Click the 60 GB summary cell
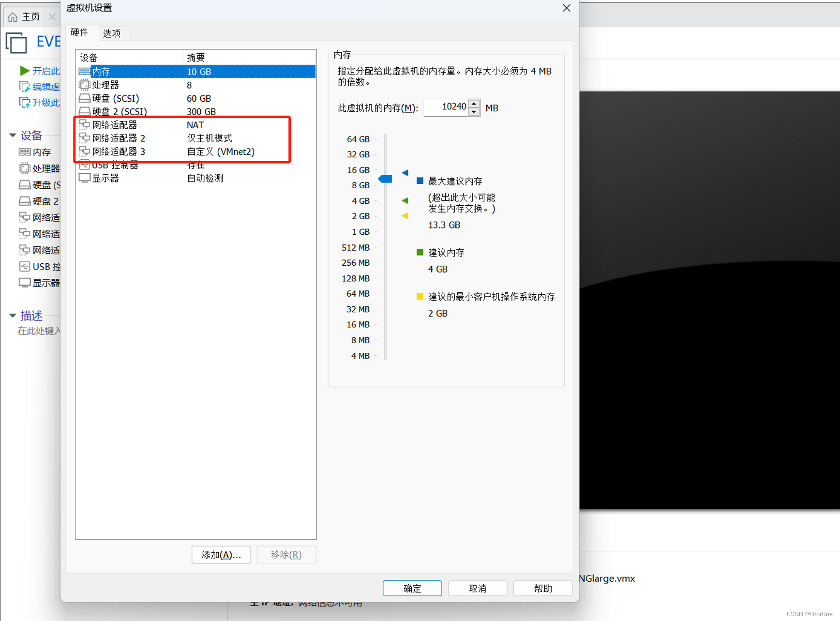Image resolution: width=840 pixels, height=621 pixels. (x=199, y=98)
